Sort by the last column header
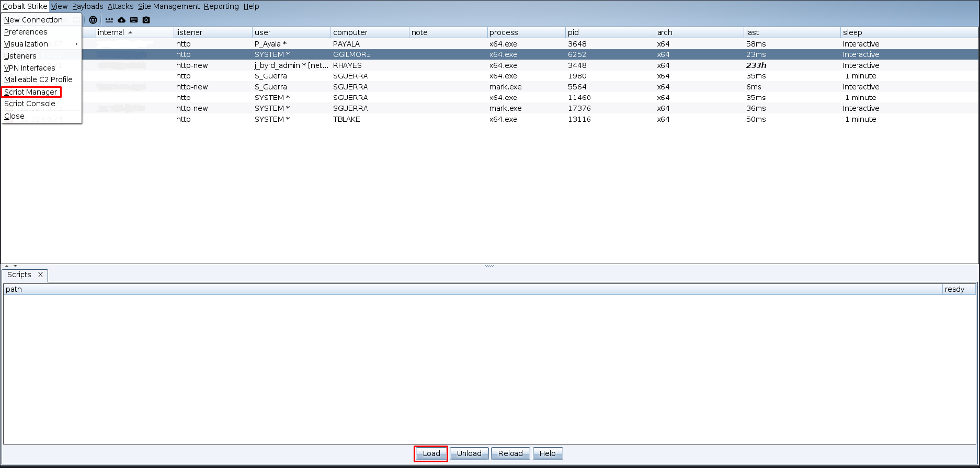Screen dimensions: 980x468 coord(792,32)
